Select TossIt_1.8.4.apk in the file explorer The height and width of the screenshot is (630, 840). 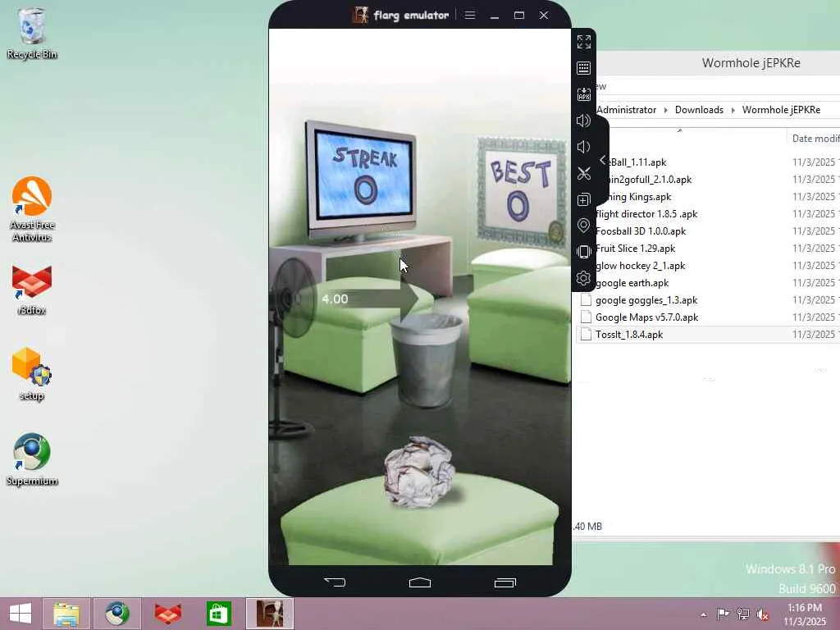tap(629, 335)
